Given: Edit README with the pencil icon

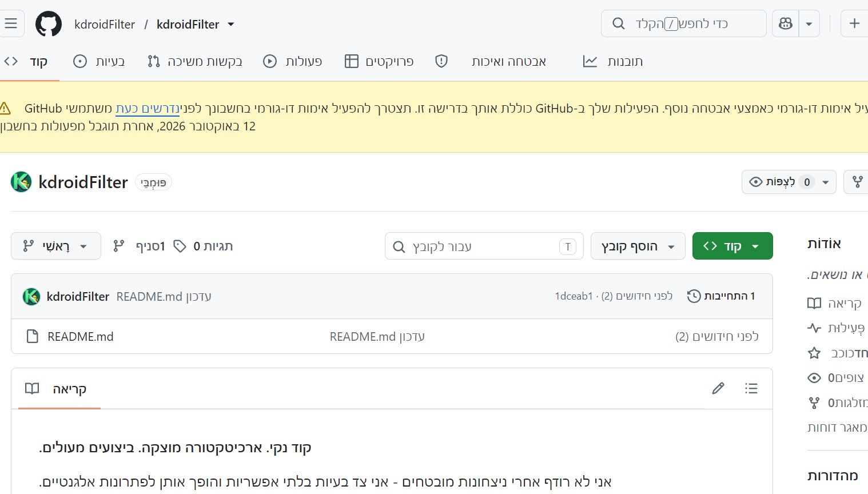Looking at the screenshot, I should click(718, 389).
